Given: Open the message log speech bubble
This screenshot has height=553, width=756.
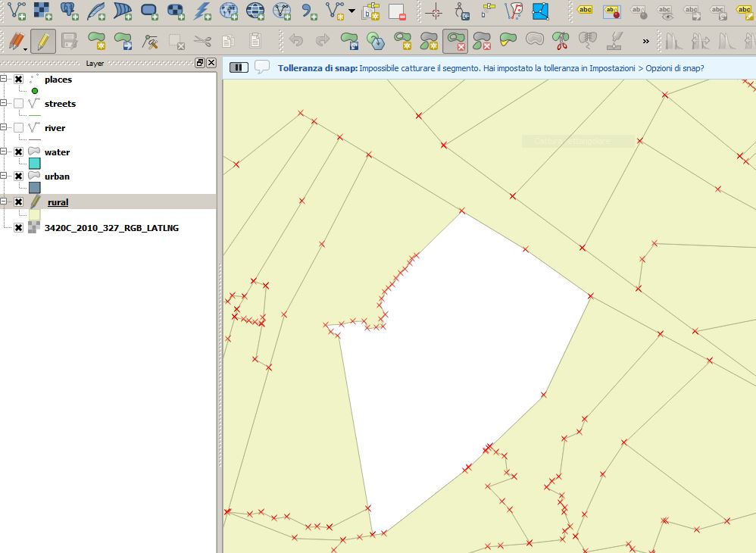Looking at the screenshot, I should [x=262, y=67].
